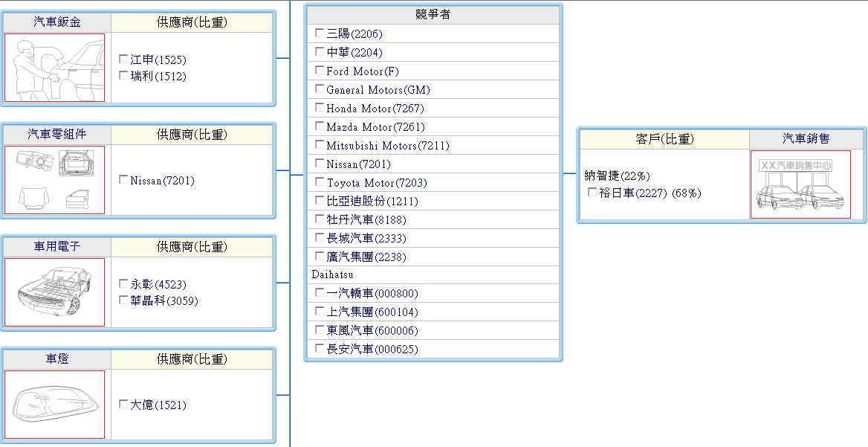
Task: Check the Nissan(7201) competitor checkbox
Action: point(320,164)
